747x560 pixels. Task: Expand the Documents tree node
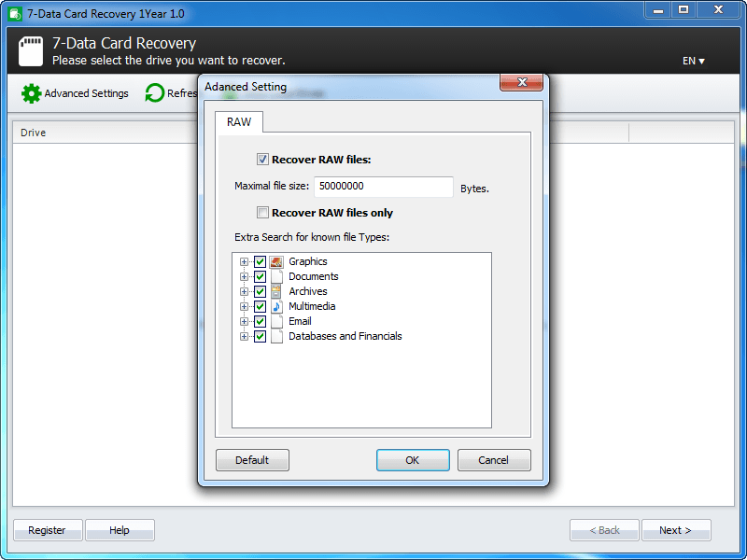tap(244, 276)
